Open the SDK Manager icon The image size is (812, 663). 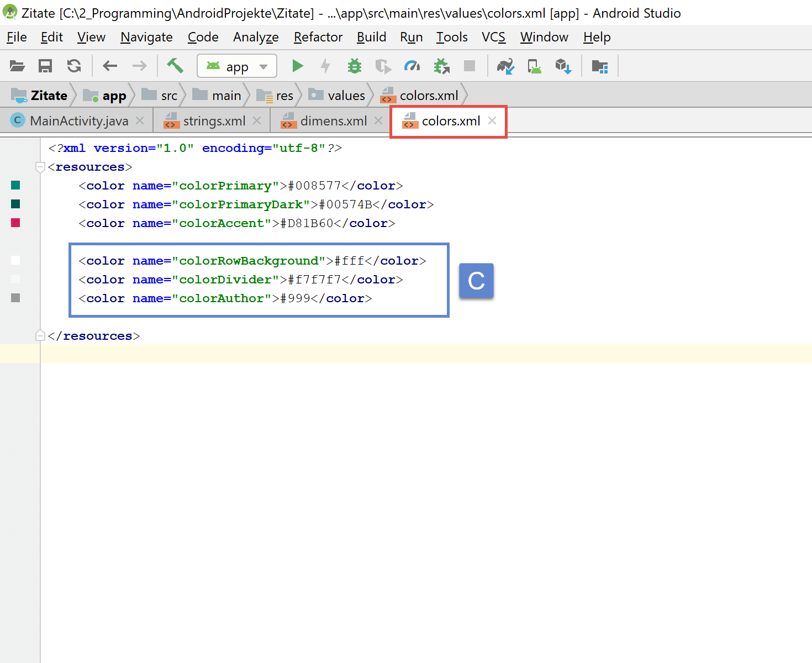click(x=563, y=66)
